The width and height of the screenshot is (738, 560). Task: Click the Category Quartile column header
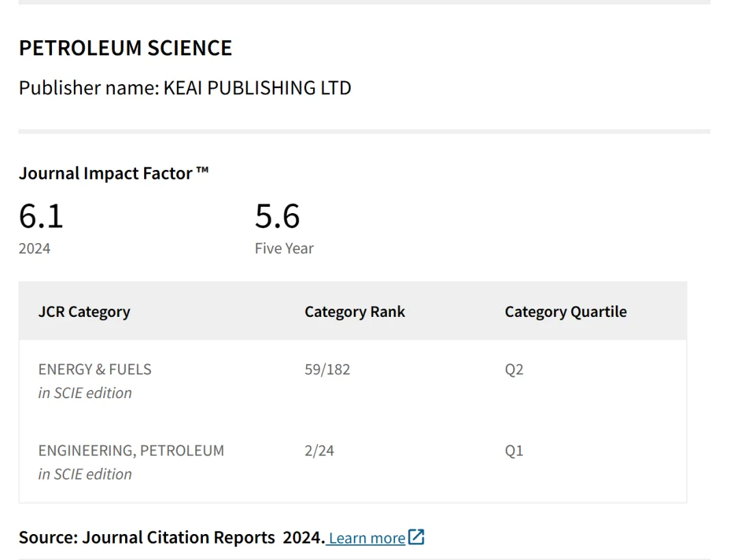tap(565, 311)
